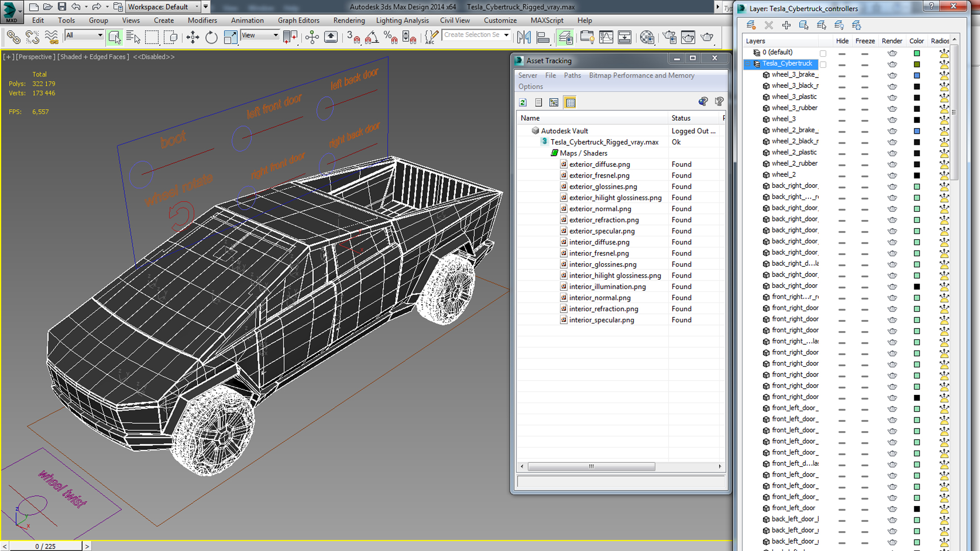Viewport: 980px width, 551px height.
Task: Open the Graph Editors menu
Action: [x=299, y=20]
